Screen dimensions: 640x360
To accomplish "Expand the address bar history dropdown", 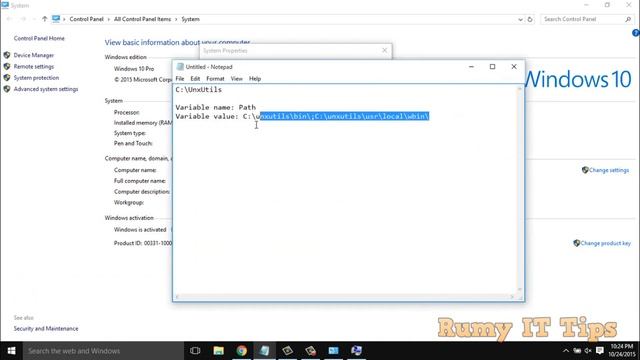I will 520,19.
